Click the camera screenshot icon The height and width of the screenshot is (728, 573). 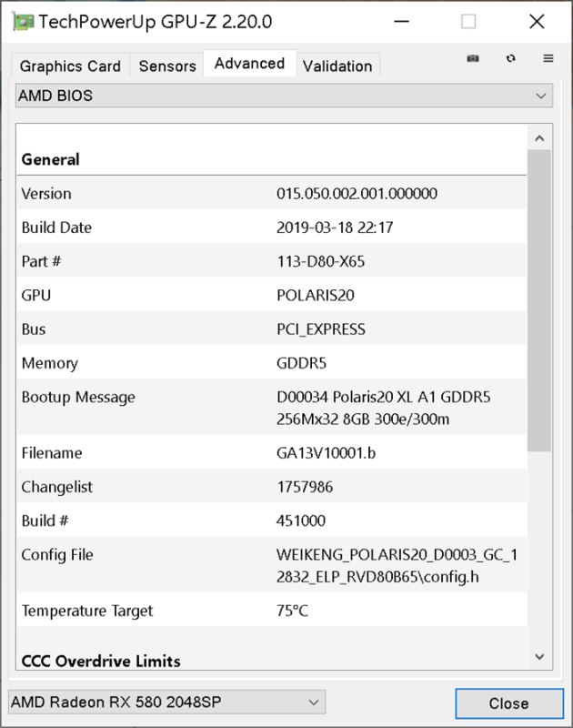[x=473, y=58]
